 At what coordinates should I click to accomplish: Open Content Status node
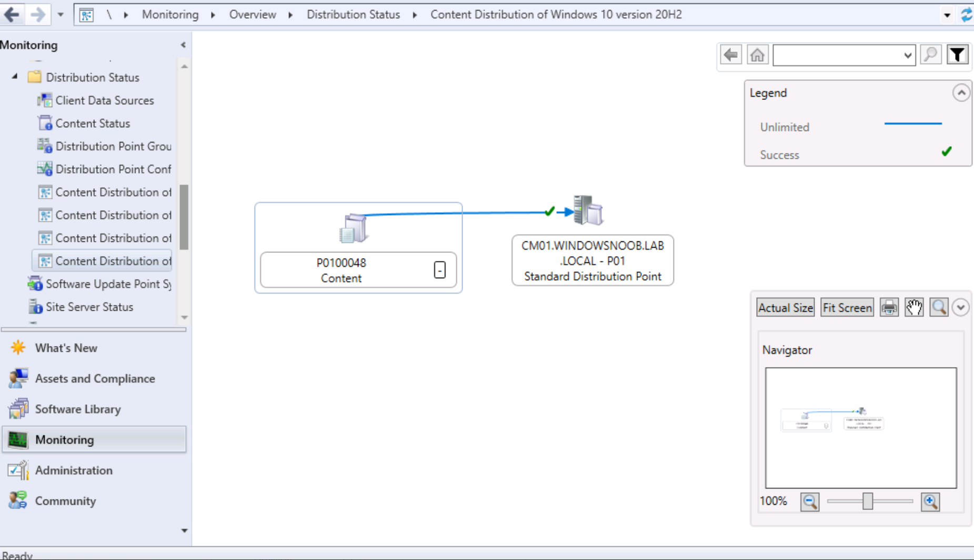click(x=93, y=124)
